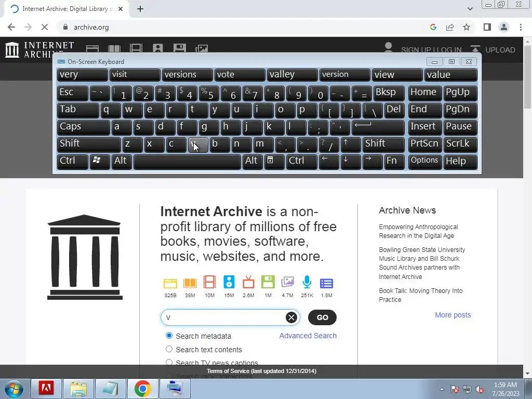Open 'Empowering Anthropological Research' news link
532x399 pixels.
pos(418,231)
